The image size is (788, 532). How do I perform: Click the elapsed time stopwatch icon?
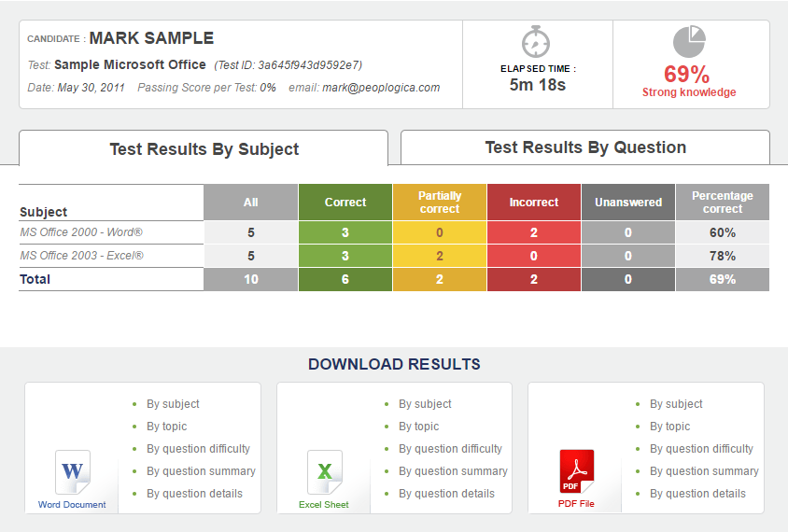tap(536, 42)
